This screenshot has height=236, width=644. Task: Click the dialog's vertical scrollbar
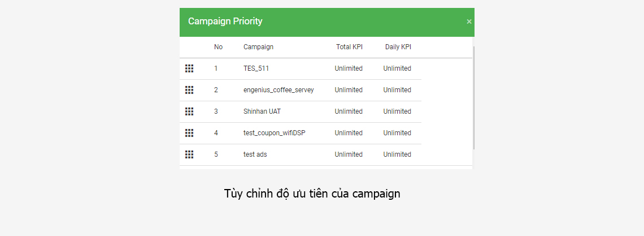pos(473,97)
